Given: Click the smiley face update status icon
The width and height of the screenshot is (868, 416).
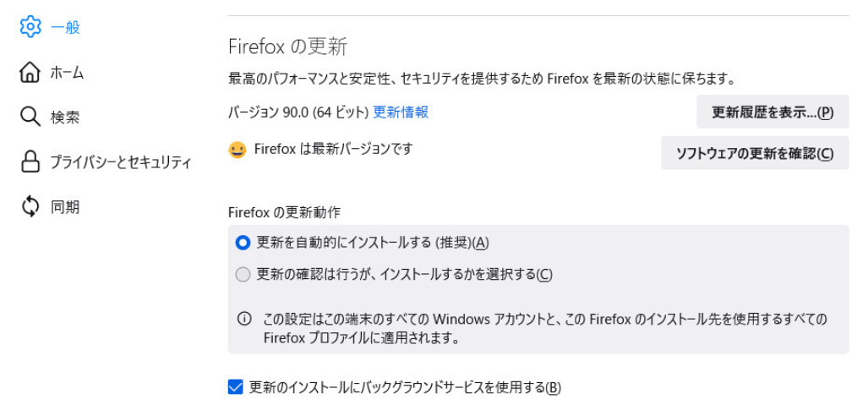Looking at the screenshot, I should tap(237, 150).
